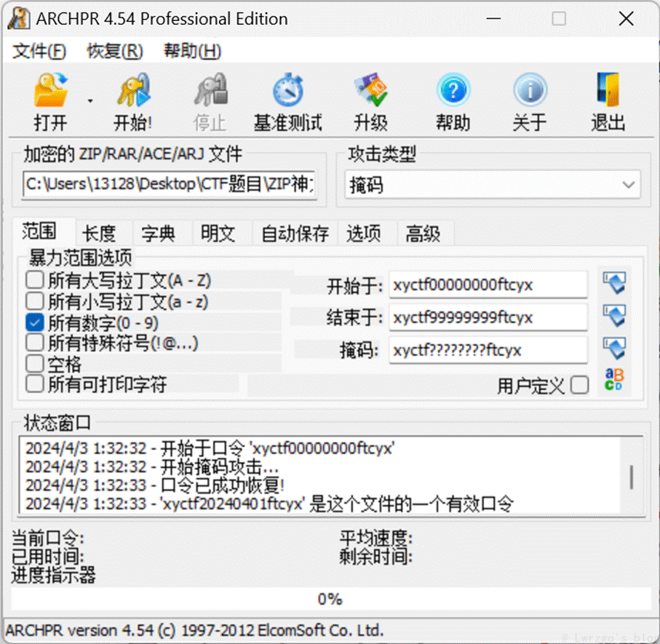This screenshot has width=660, height=644.
Task: Open the 文件(F) menu
Action: point(39,52)
